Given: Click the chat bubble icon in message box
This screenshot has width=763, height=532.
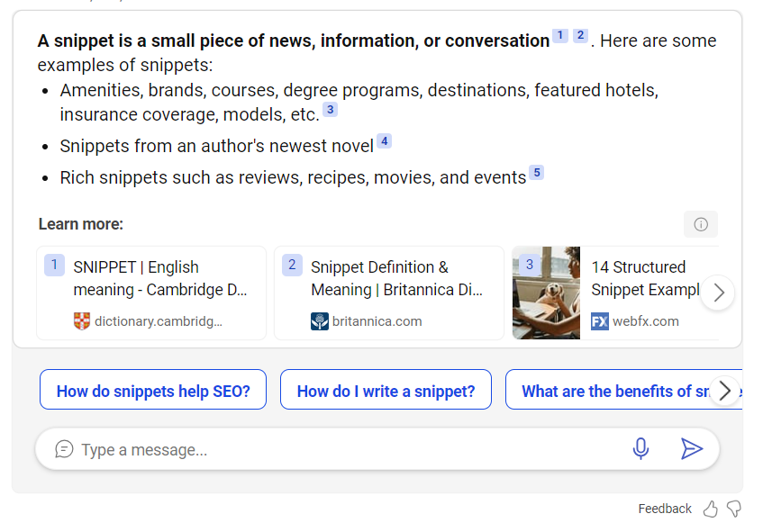Looking at the screenshot, I should pos(64,449).
